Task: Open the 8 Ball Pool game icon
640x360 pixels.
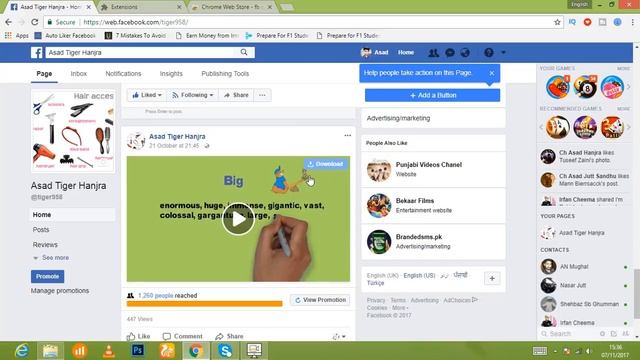Action: click(585, 87)
